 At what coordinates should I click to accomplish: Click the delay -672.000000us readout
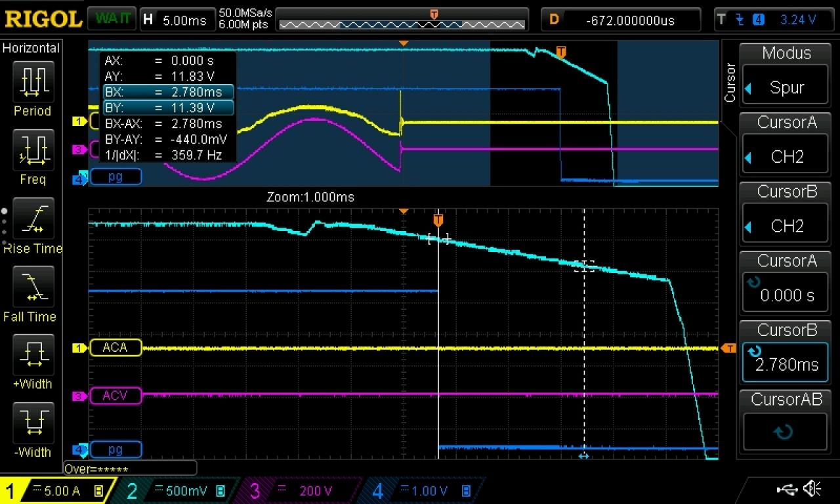621,20
